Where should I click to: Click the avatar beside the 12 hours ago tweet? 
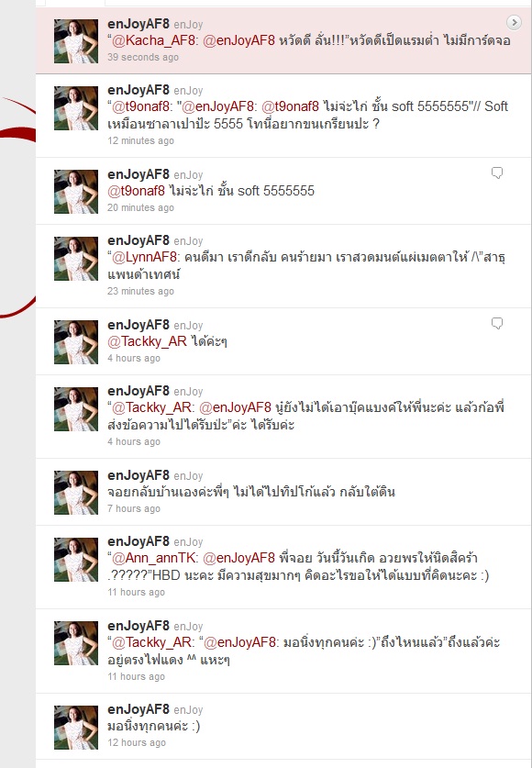point(76,728)
